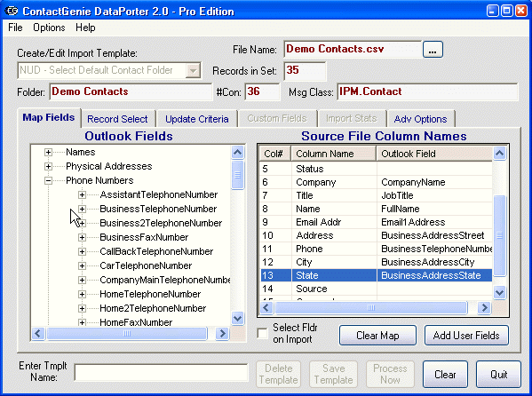532x396 pixels.
Task: Click the Clear button
Action: coord(445,375)
